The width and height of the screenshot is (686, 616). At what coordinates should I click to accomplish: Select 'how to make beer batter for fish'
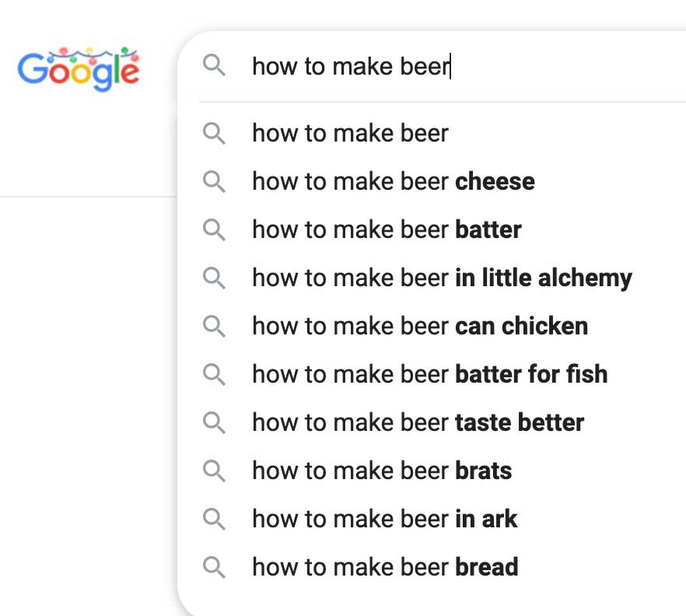[432, 374]
